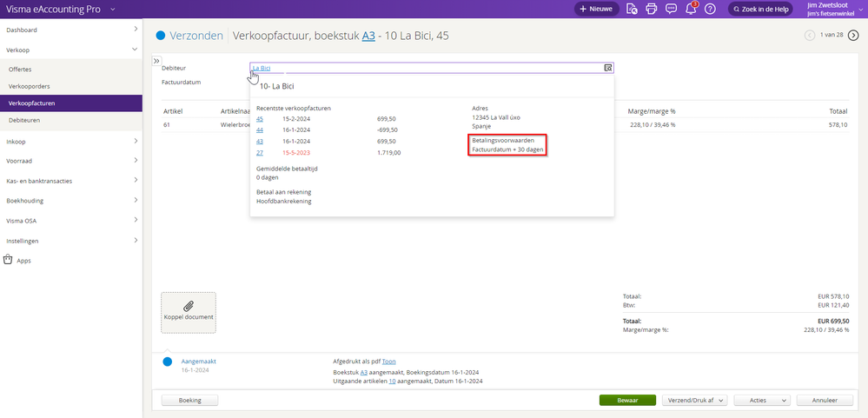The height and width of the screenshot is (418, 868).
Task: Click the Aangemaakt history entry
Action: click(x=199, y=361)
